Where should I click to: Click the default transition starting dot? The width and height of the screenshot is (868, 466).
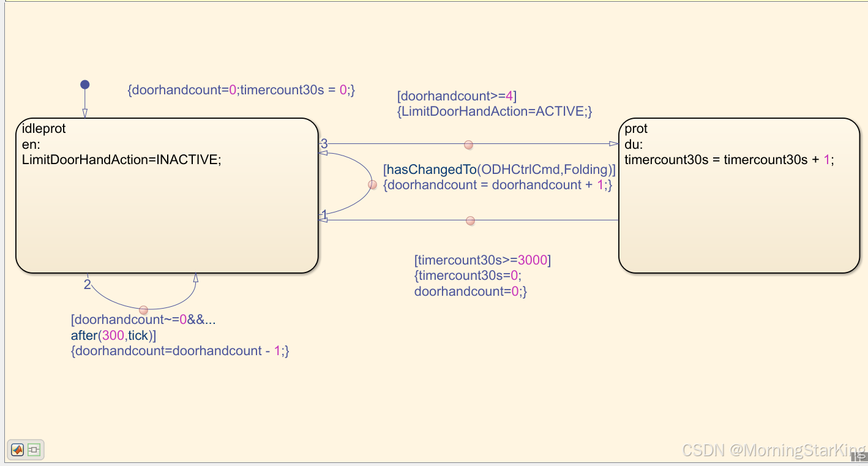84,83
